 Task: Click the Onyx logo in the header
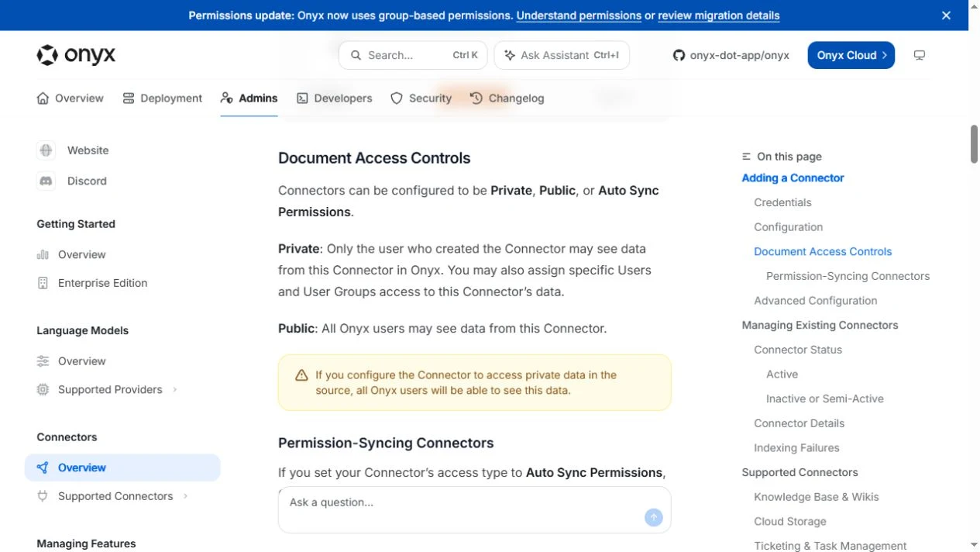[76, 55]
